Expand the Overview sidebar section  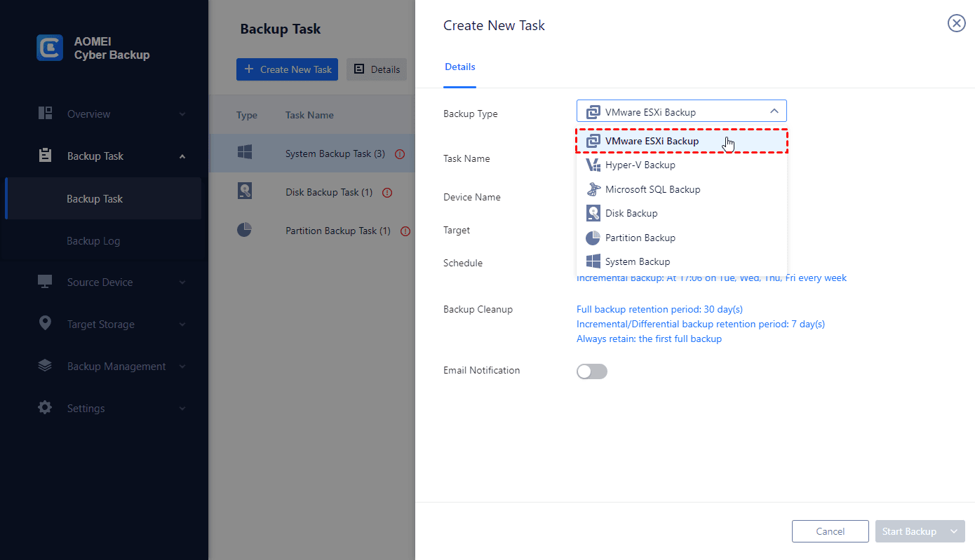[x=112, y=114]
